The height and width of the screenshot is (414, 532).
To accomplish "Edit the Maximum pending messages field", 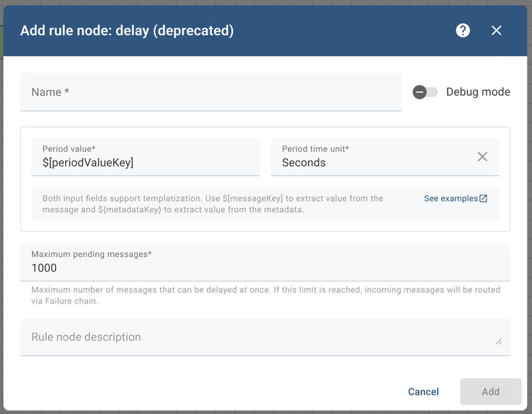I will 265,262.
